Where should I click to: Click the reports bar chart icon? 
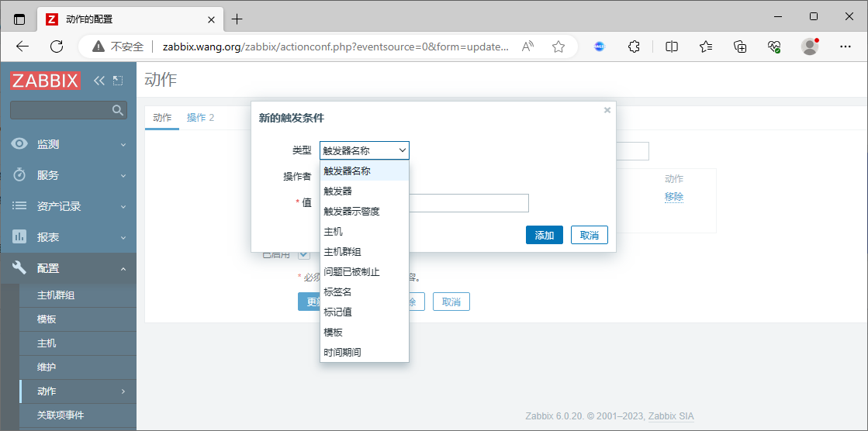19,236
